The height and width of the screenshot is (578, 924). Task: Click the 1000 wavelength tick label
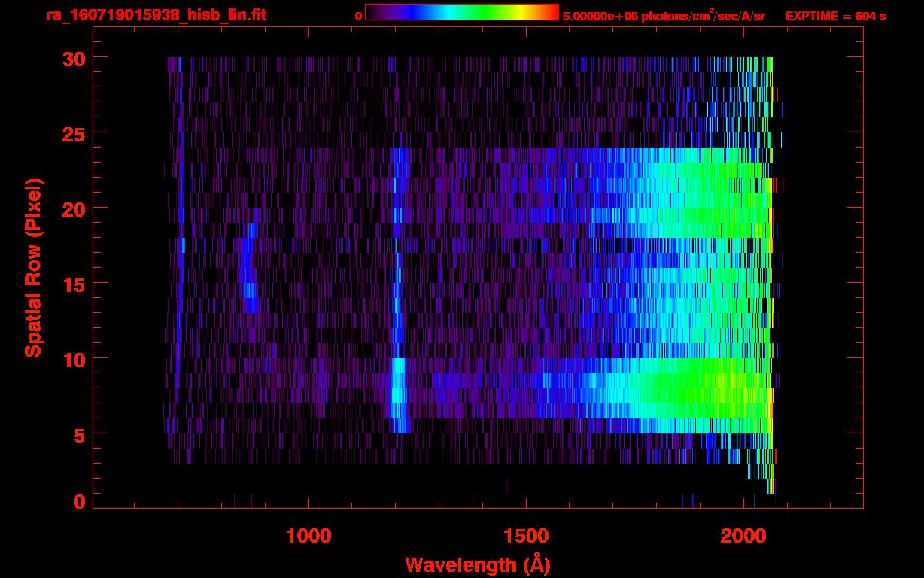(x=308, y=536)
